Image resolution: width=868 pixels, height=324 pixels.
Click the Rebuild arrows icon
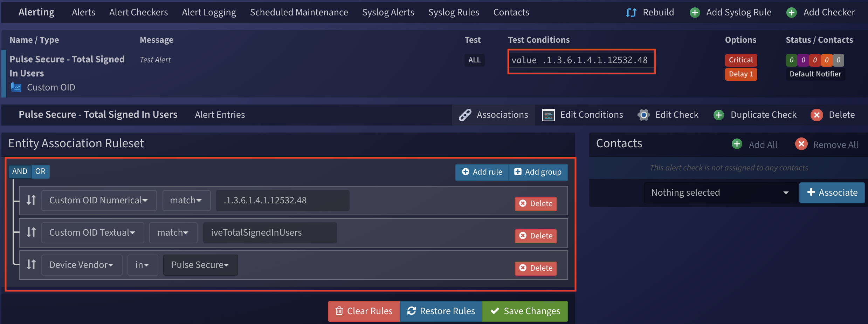coord(631,13)
